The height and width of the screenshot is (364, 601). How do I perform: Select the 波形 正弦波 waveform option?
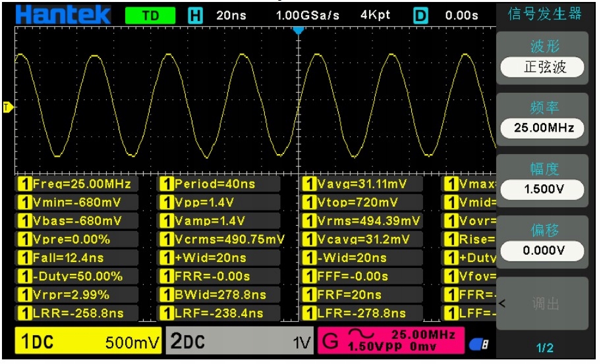click(542, 58)
